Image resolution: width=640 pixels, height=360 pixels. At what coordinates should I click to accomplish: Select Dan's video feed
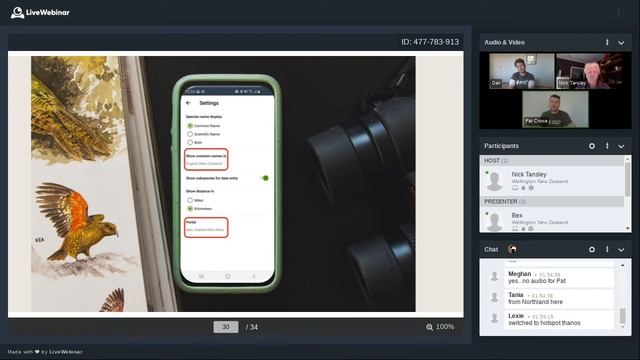(x=522, y=71)
